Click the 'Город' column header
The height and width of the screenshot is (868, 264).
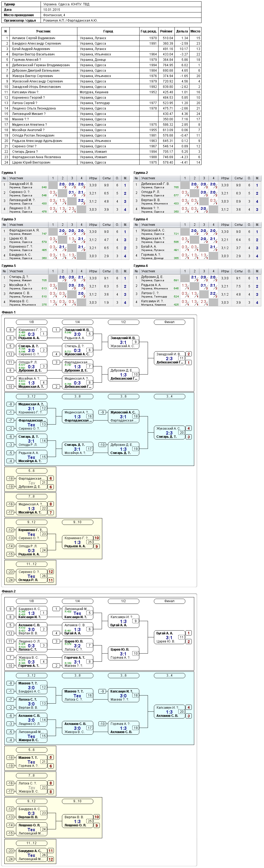click(108, 31)
